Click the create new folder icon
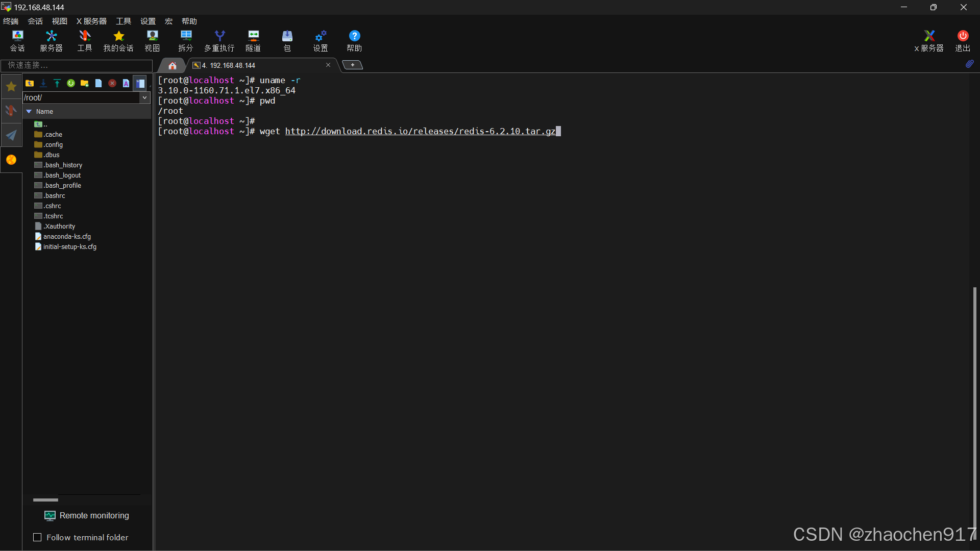 [x=85, y=83]
